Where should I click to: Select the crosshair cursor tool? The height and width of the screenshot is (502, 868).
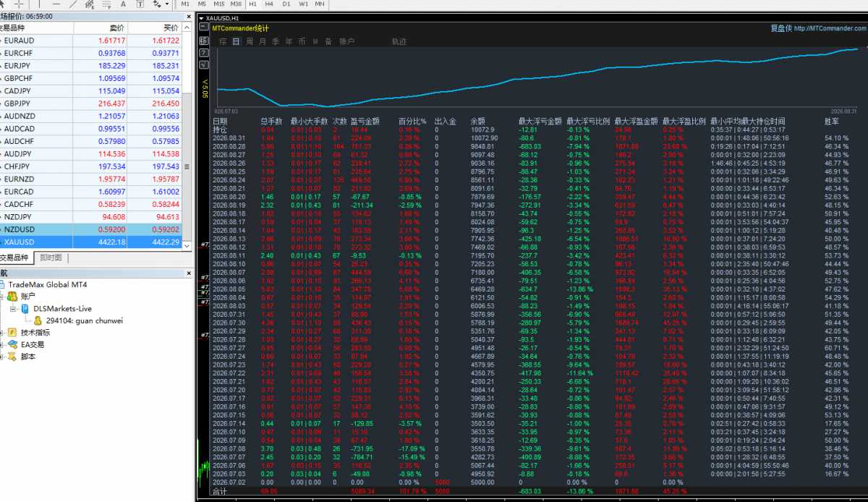coord(19,4)
